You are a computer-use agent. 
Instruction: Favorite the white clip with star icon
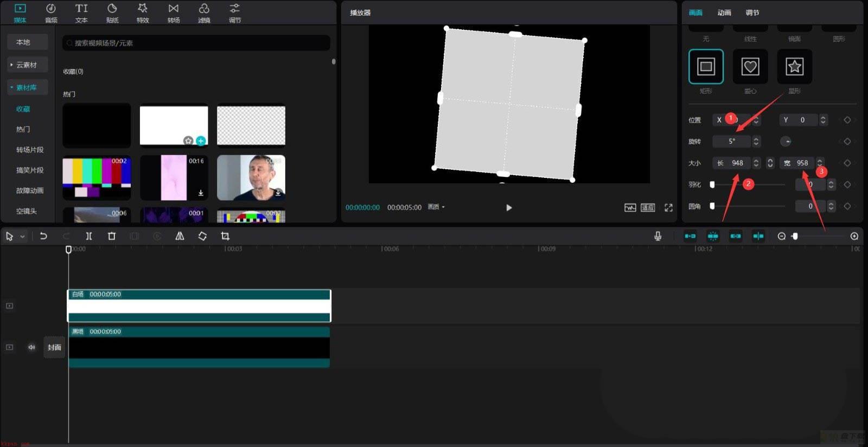pos(188,141)
